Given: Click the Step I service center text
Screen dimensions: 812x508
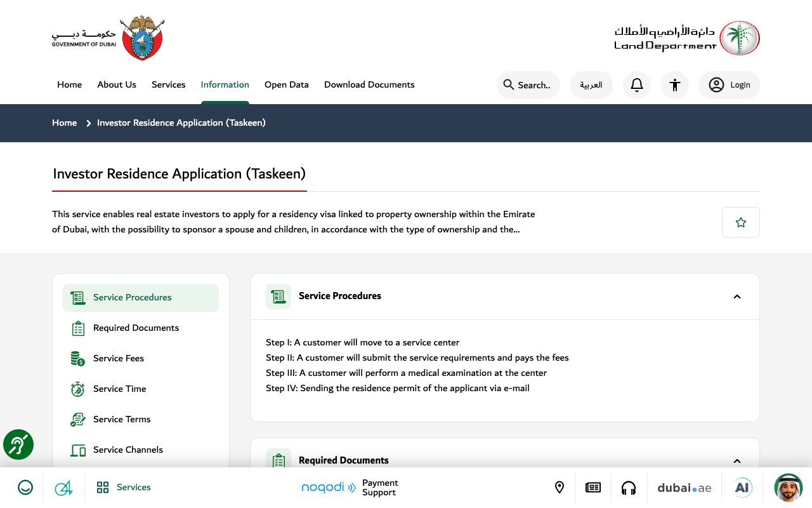Looking at the screenshot, I should tap(363, 342).
